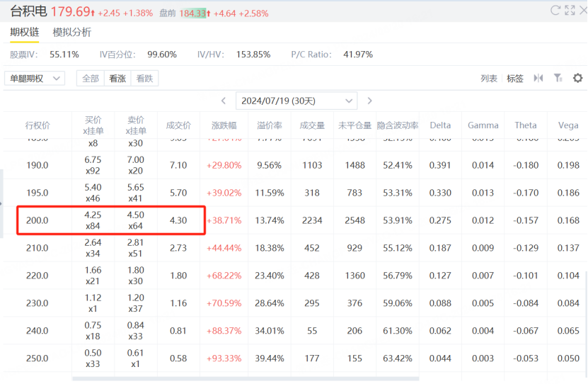Click the Gamma column header
Viewport: 588px width, 384px height.
pyautogui.click(x=483, y=125)
